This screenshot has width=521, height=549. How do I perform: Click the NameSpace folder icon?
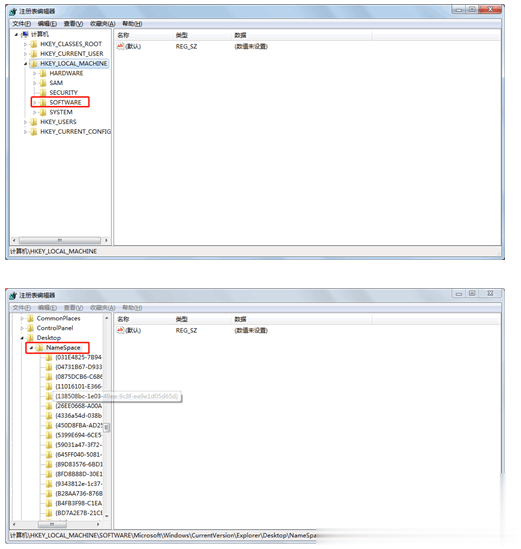pyautogui.click(x=40, y=348)
